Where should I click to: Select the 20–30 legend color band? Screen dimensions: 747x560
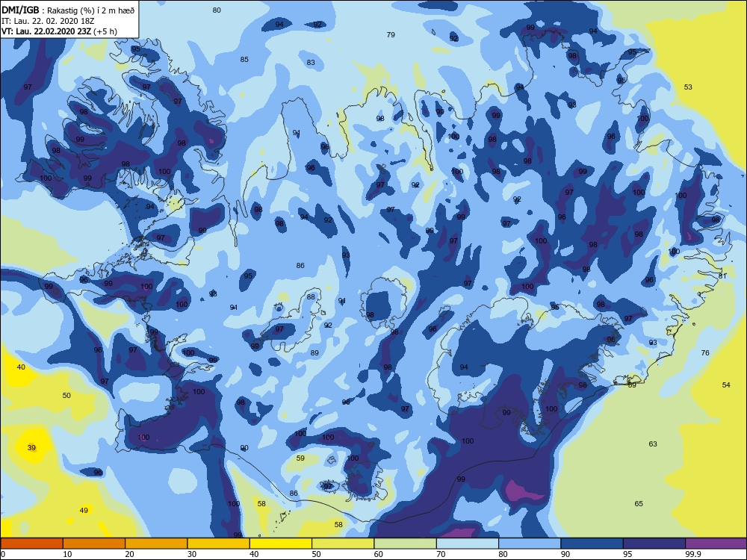pos(156,544)
